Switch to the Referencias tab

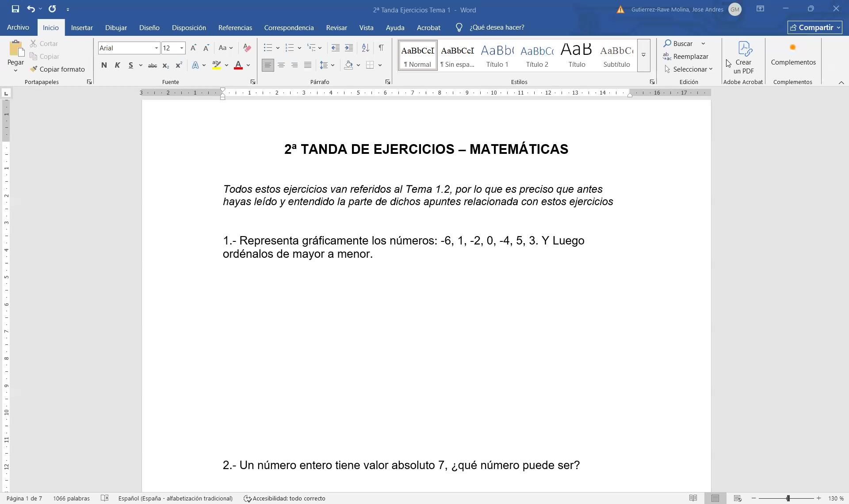tap(235, 27)
